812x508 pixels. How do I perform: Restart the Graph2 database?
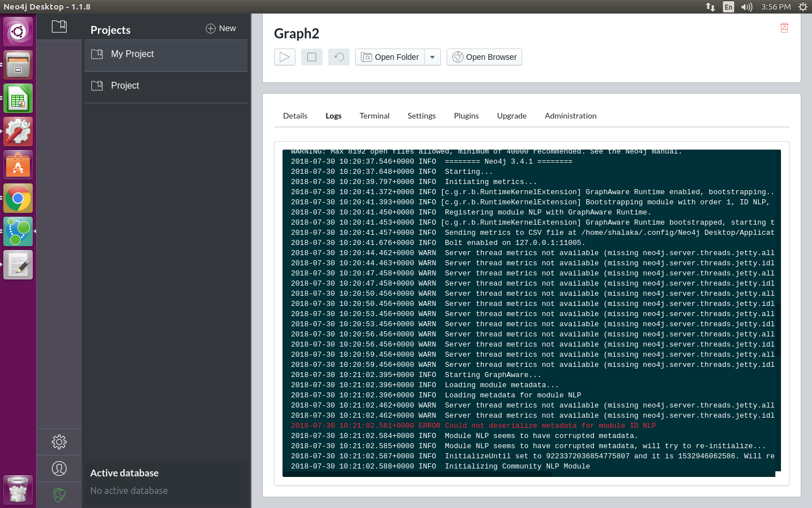339,57
